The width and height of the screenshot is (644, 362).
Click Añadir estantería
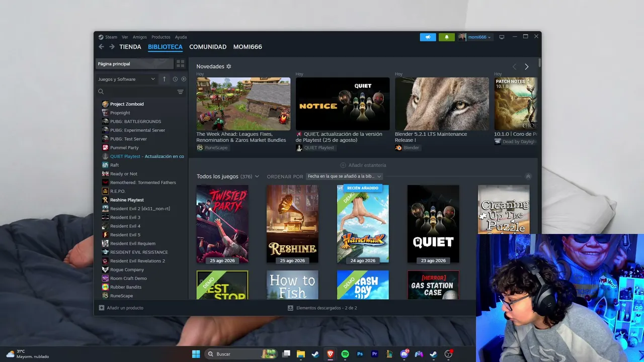[363, 165]
